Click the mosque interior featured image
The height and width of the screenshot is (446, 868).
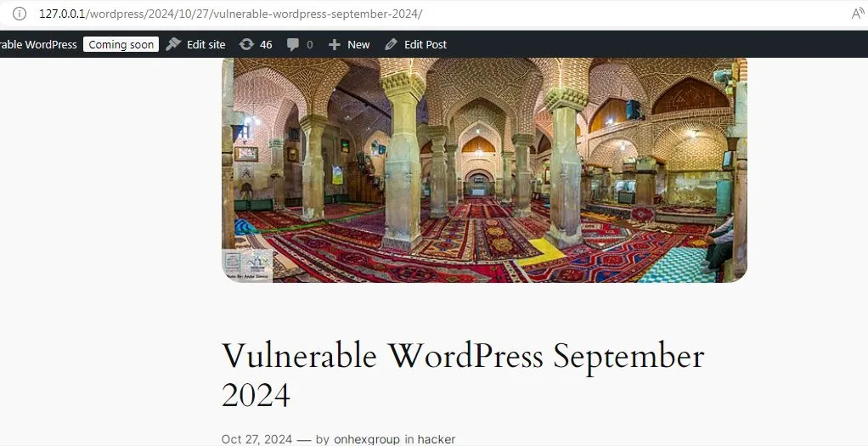(484, 170)
